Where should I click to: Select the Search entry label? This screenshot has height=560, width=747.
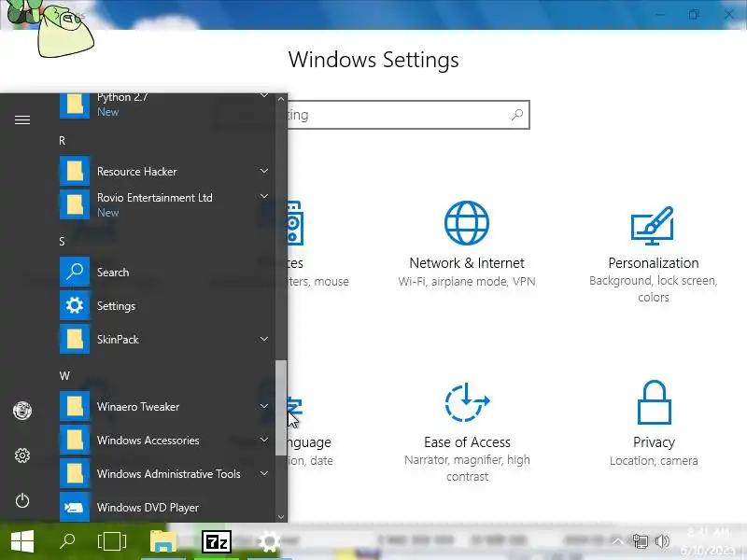(113, 273)
